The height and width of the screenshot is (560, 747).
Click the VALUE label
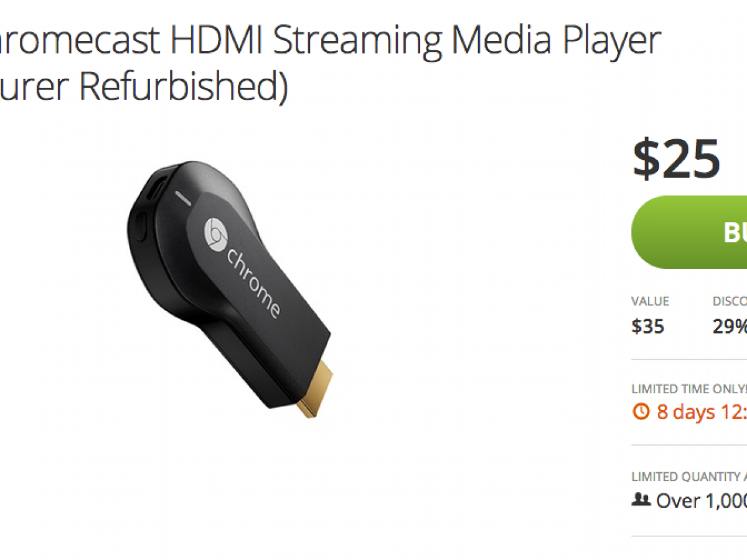tap(650, 301)
